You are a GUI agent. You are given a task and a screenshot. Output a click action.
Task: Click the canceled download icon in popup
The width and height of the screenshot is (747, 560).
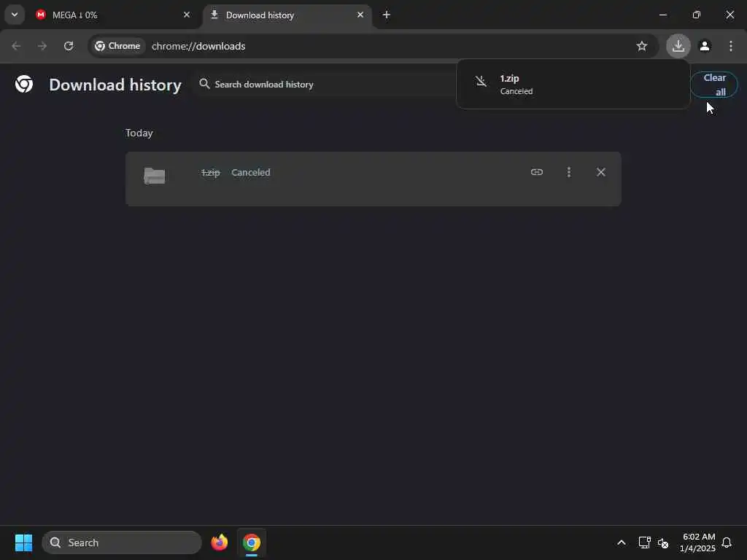[481, 82]
